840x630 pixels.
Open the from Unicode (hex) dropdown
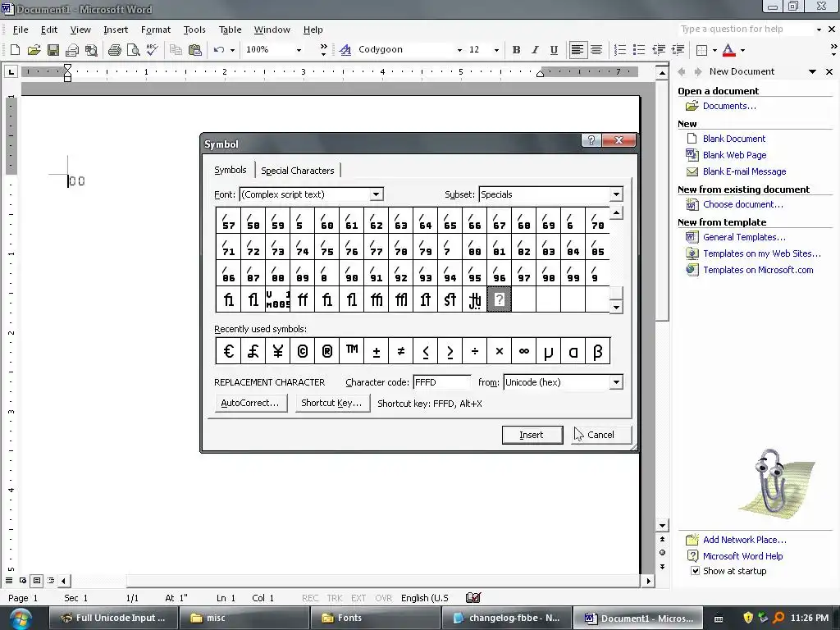(616, 382)
